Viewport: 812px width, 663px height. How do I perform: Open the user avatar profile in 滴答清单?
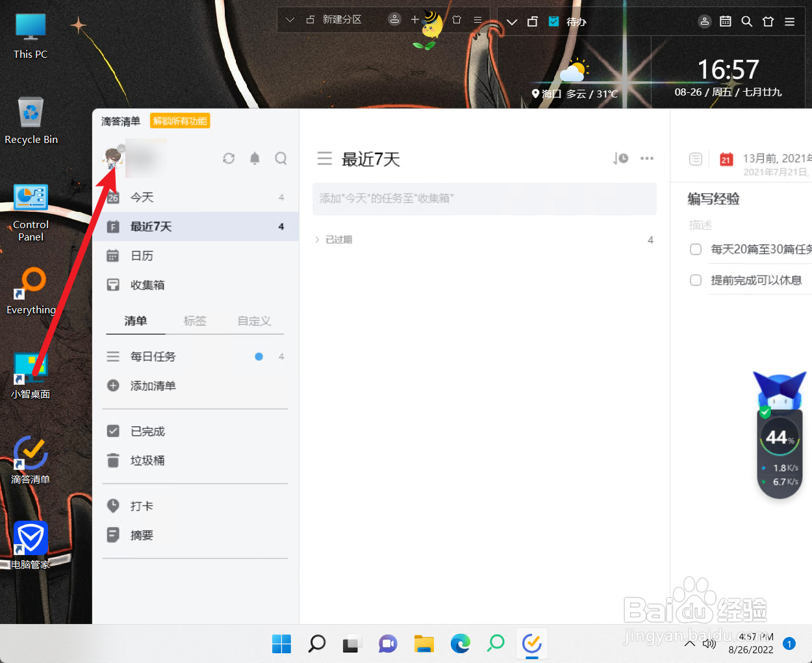point(113,157)
